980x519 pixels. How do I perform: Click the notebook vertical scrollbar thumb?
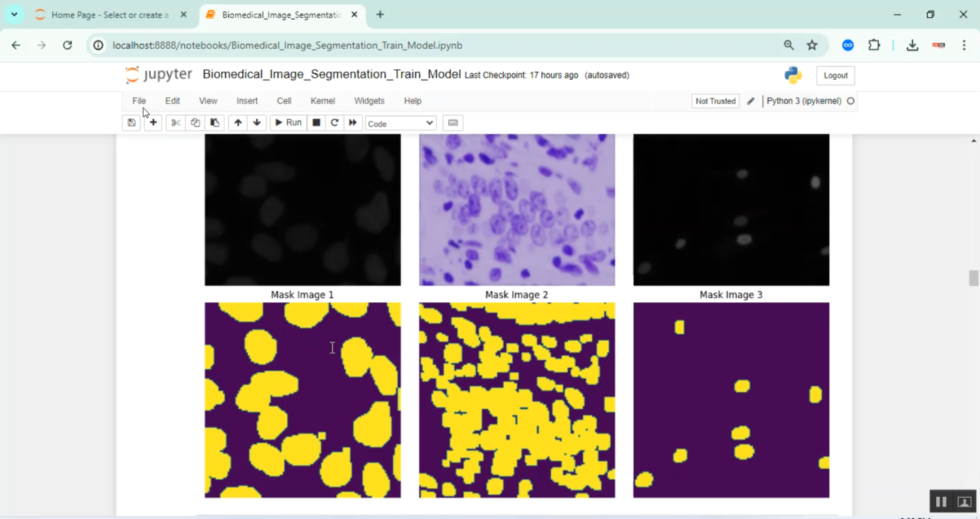pos(973,278)
